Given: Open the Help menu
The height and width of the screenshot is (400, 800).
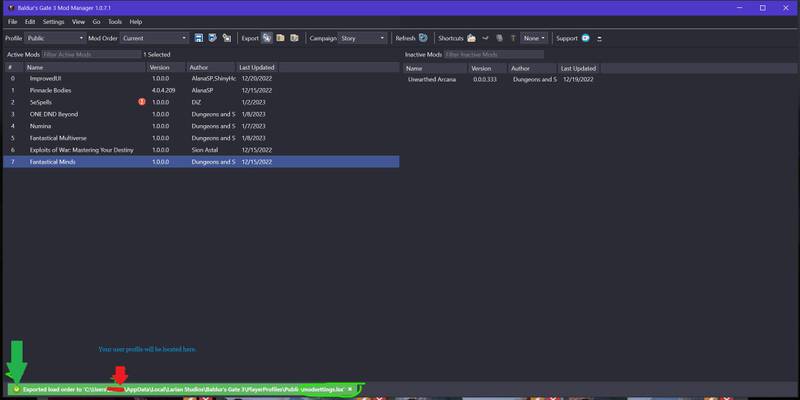Looking at the screenshot, I should click(136, 22).
